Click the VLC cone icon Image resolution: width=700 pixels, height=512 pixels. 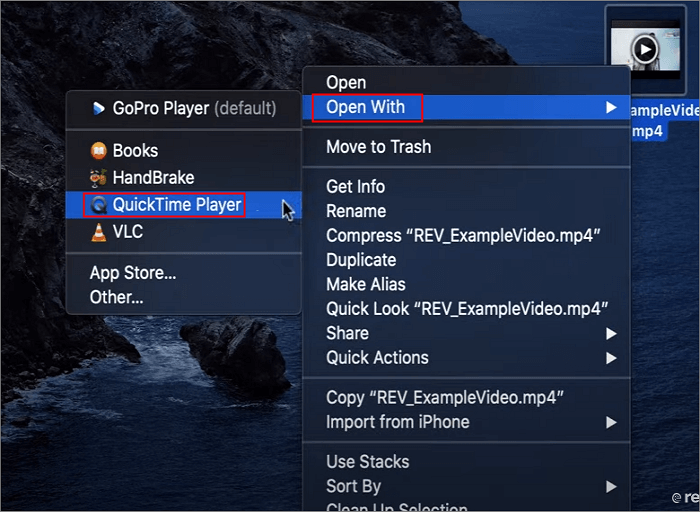click(99, 232)
